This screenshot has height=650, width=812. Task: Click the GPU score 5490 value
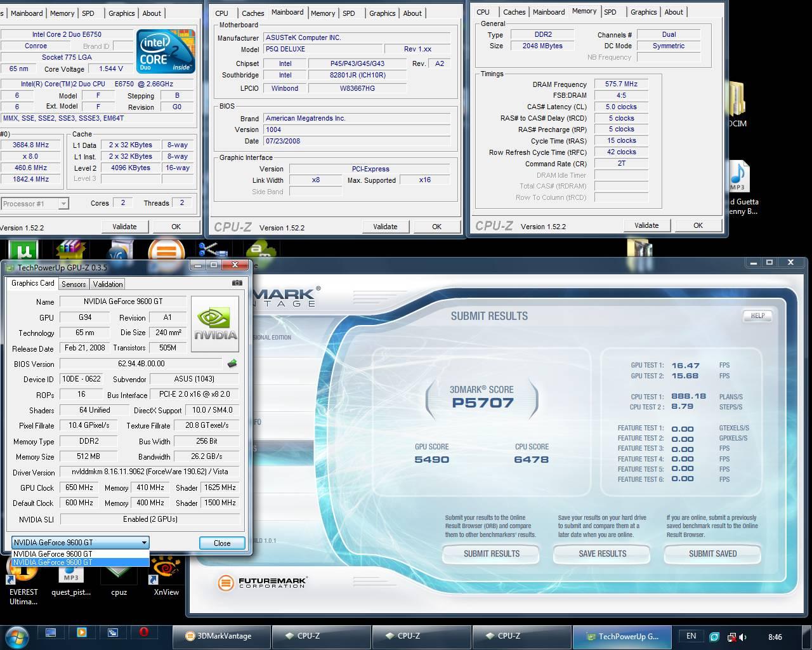pos(431,459)
